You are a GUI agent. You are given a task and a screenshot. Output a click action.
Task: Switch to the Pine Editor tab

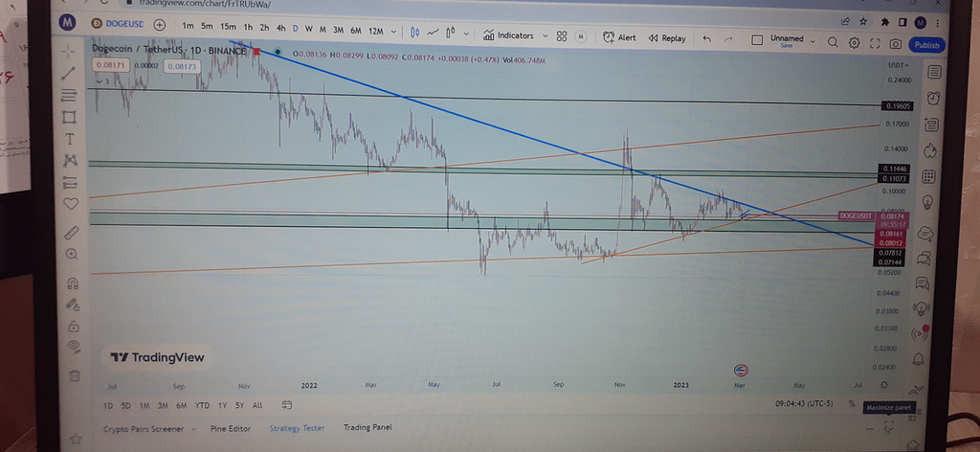pos(228,428)
